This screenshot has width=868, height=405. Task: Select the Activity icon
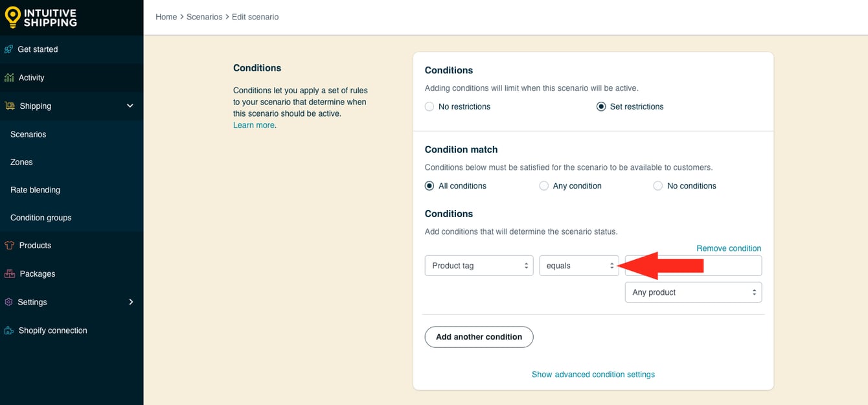pos(9,77)
